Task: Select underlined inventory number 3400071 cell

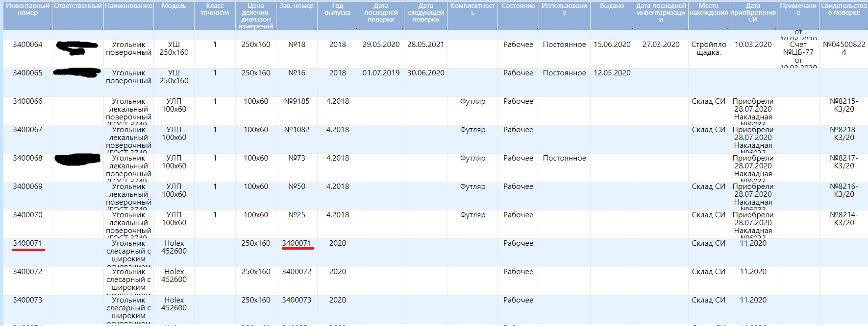Action: (x=27, y=243)
